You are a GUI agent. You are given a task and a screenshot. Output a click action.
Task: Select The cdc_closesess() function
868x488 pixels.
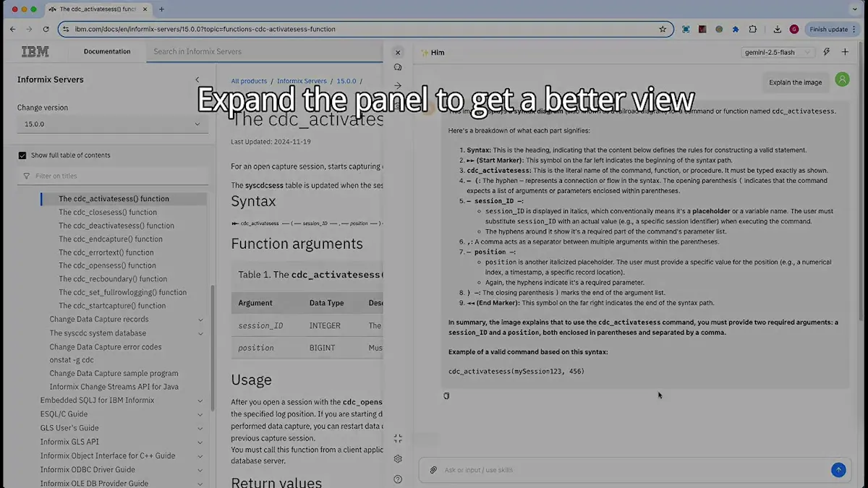click(108, 213)
